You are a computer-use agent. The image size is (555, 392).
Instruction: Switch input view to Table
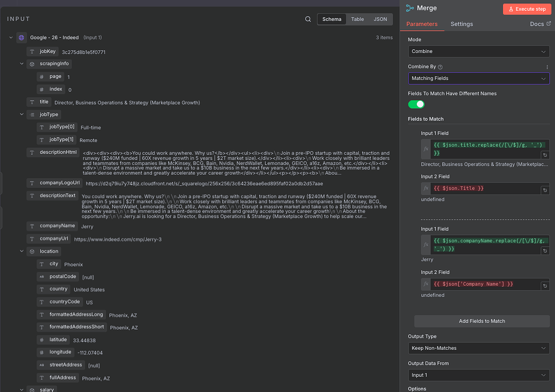357,19
